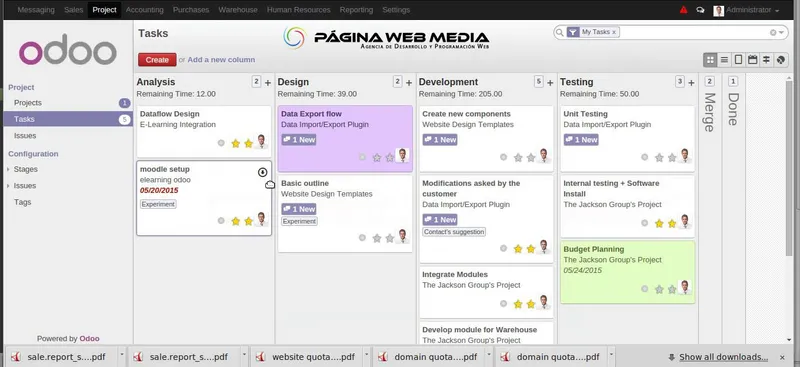Remove the My Tasks filter with its x
Image resolution: width=800 pixels, height=367 pixels.
pyautogui.click(x=614, y=32)
